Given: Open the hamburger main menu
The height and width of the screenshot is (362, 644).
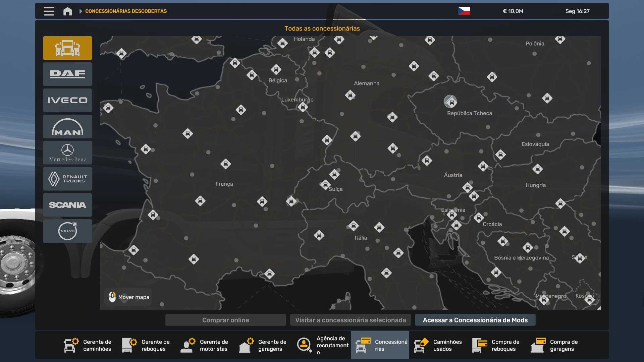Looking at the screenshot, I should pos(49,11).
